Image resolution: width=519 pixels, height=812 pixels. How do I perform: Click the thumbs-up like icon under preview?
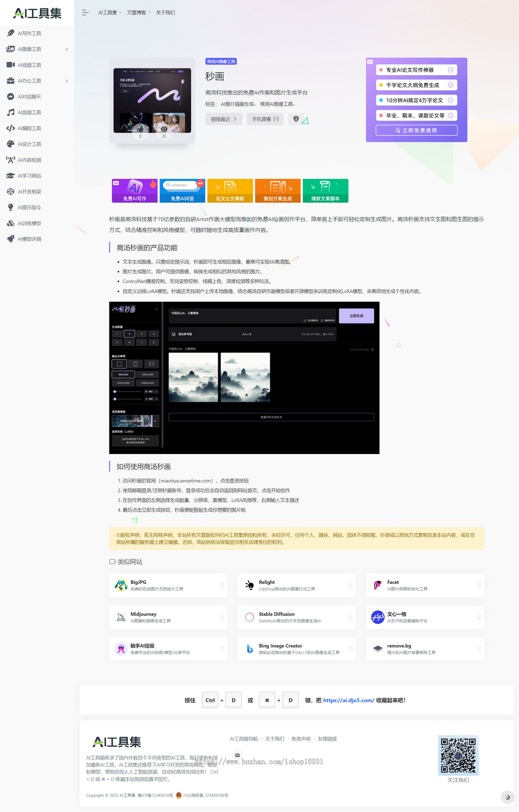[x=140, y=129]
